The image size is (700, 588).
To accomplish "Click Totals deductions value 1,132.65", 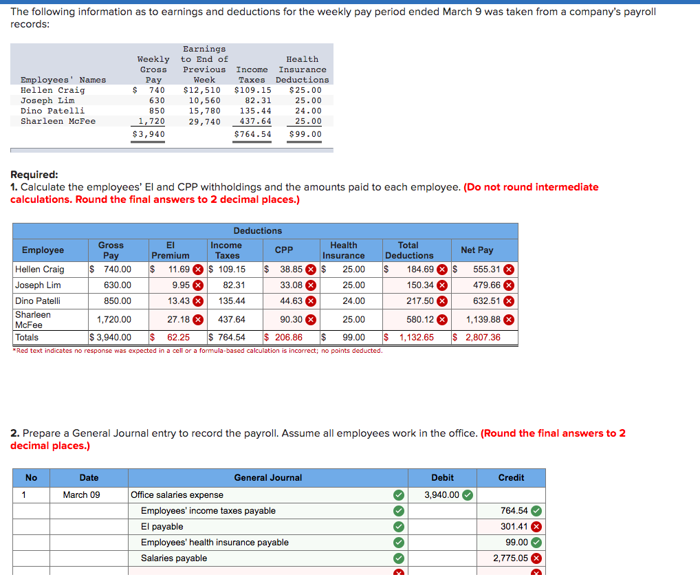I will (x=416, y=338).
